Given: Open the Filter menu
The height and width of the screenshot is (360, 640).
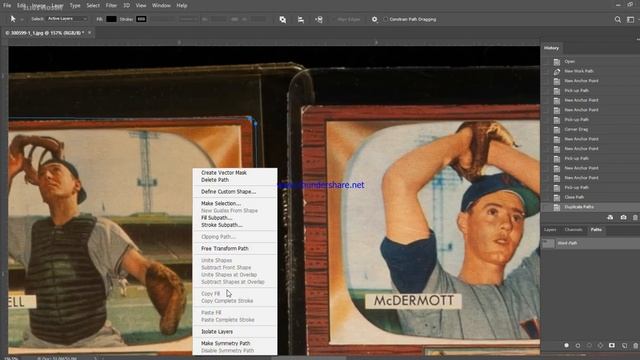Looking at the screenshot, I should tap(111, 6).
